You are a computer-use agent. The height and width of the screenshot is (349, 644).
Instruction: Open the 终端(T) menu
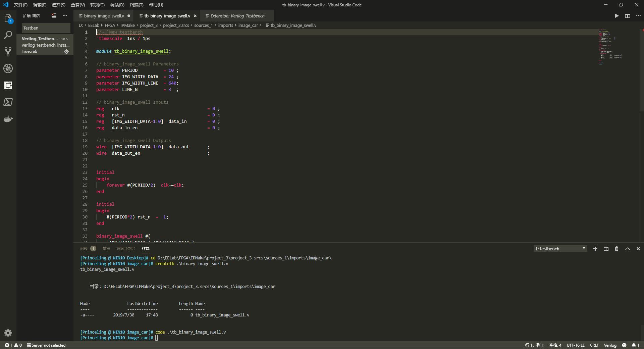(136, 5)
